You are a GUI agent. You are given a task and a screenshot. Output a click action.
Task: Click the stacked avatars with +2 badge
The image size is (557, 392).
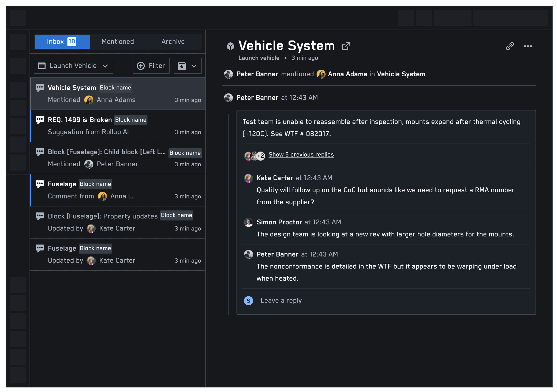(254, 155)
